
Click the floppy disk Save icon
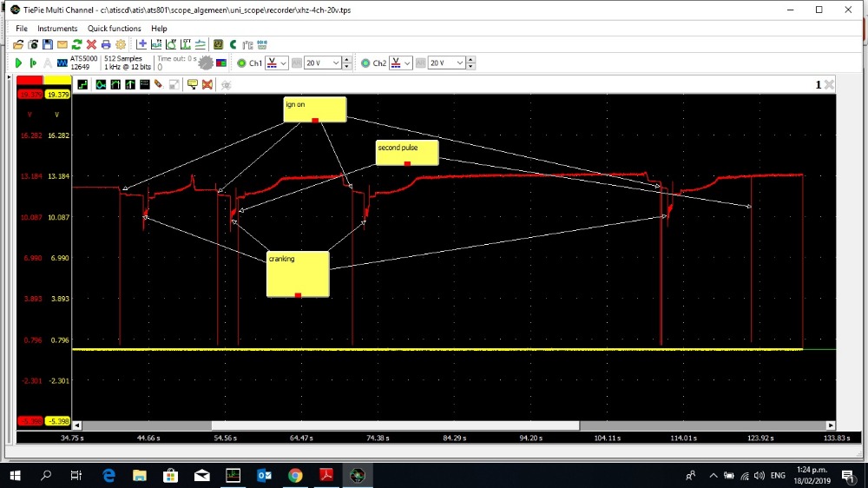click(49, 44)
